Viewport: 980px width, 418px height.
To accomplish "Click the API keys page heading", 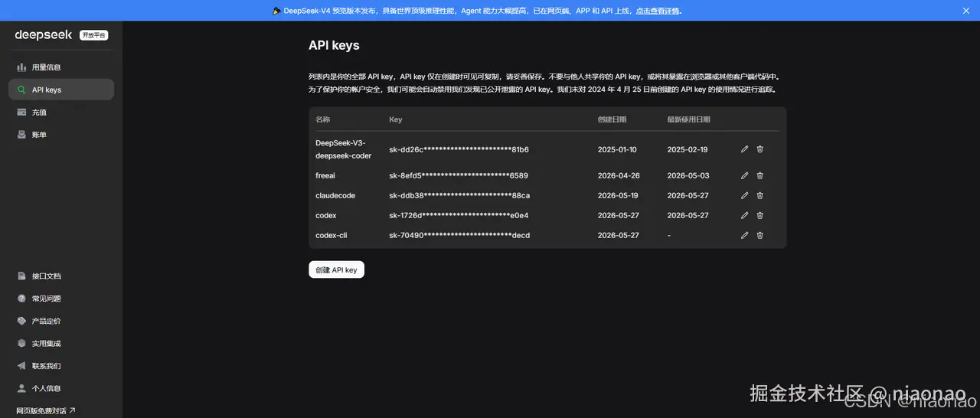I will [x=334, y=46].
